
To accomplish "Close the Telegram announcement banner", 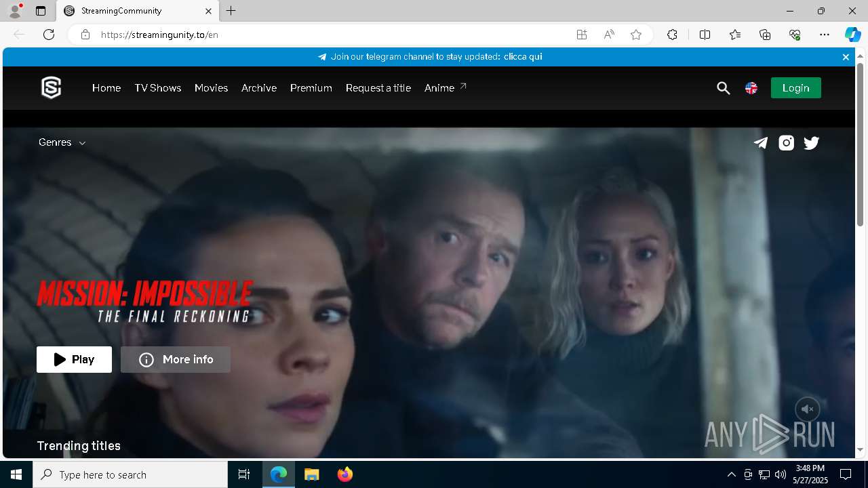I will coord(846,57).
